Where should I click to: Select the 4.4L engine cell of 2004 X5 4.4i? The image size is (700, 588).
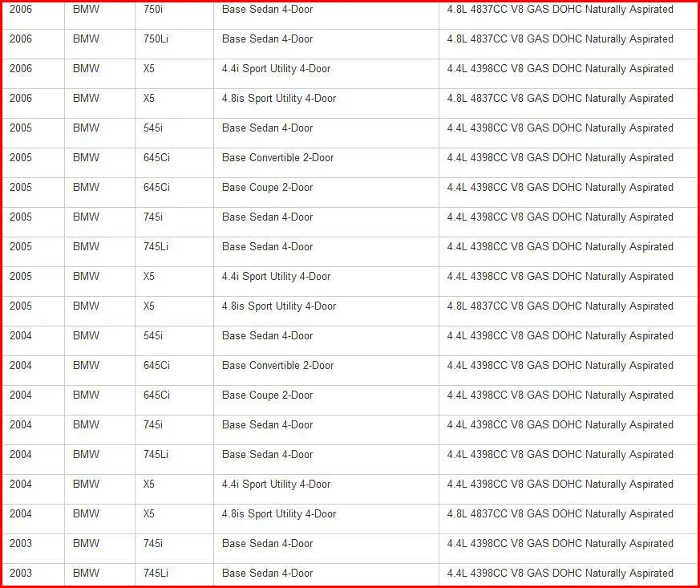point(560,484)
